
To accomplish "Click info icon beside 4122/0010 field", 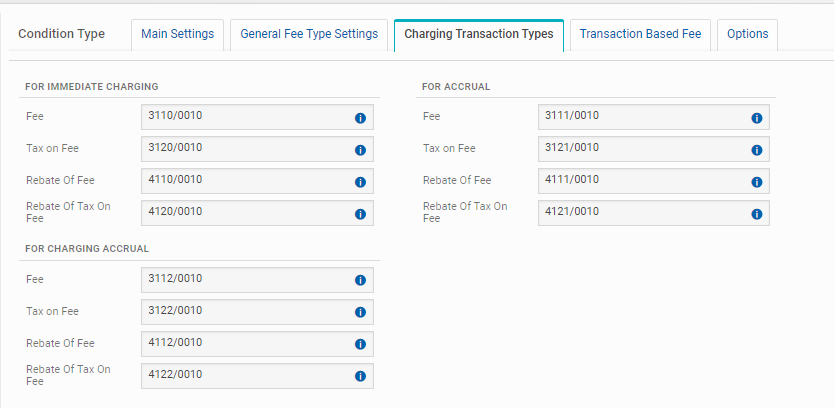I will 360,376.
